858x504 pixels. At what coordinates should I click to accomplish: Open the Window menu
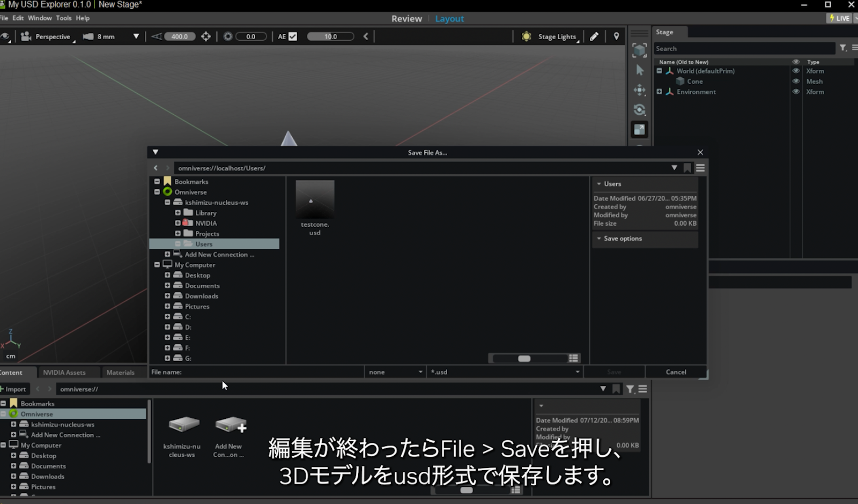click(39, 18)
